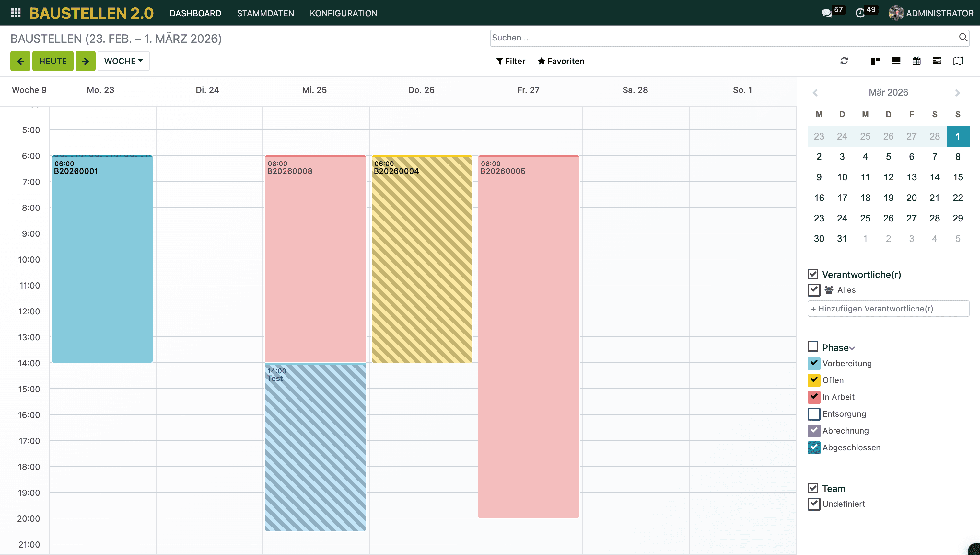Enable the Entsorgung phase checkbox
The height and width of the screenshot is (555, 980).
tap(814, 413)
